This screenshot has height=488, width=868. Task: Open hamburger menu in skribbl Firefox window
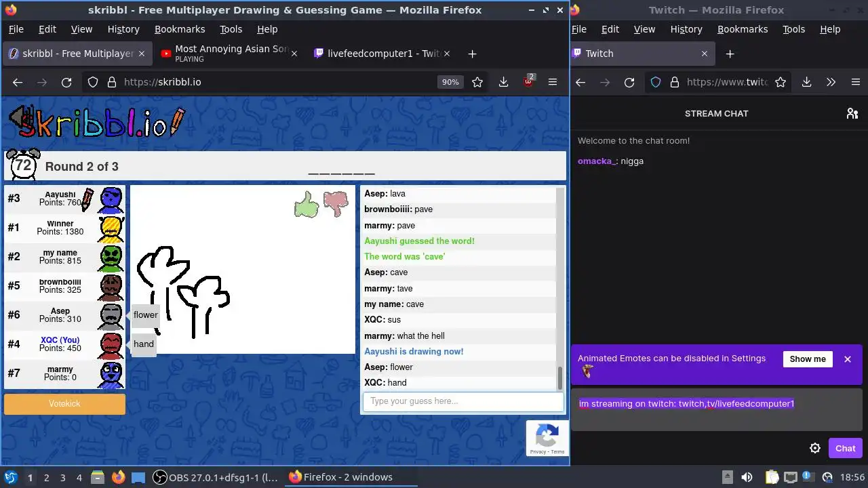(x=553, y=82)
